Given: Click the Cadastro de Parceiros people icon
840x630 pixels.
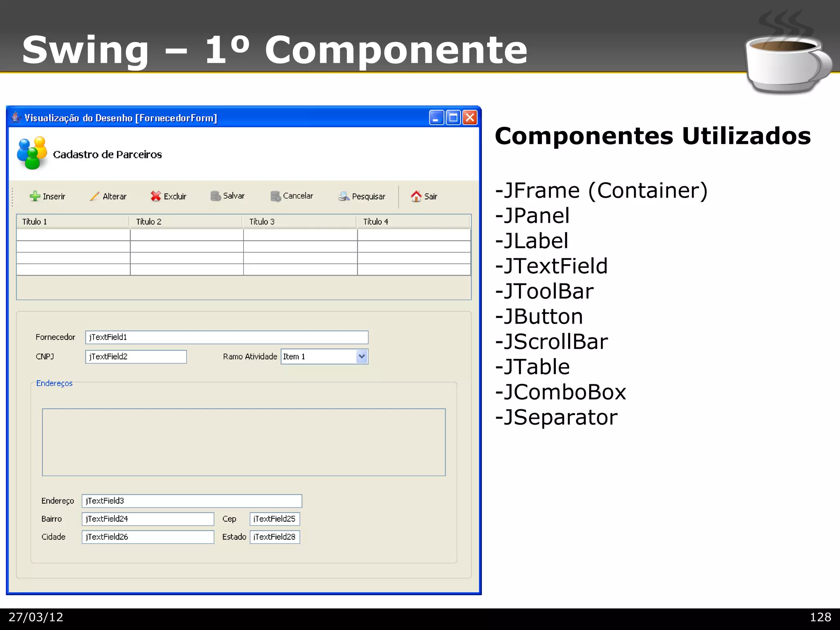Looking at the screenshot, I should click(32, 153).
